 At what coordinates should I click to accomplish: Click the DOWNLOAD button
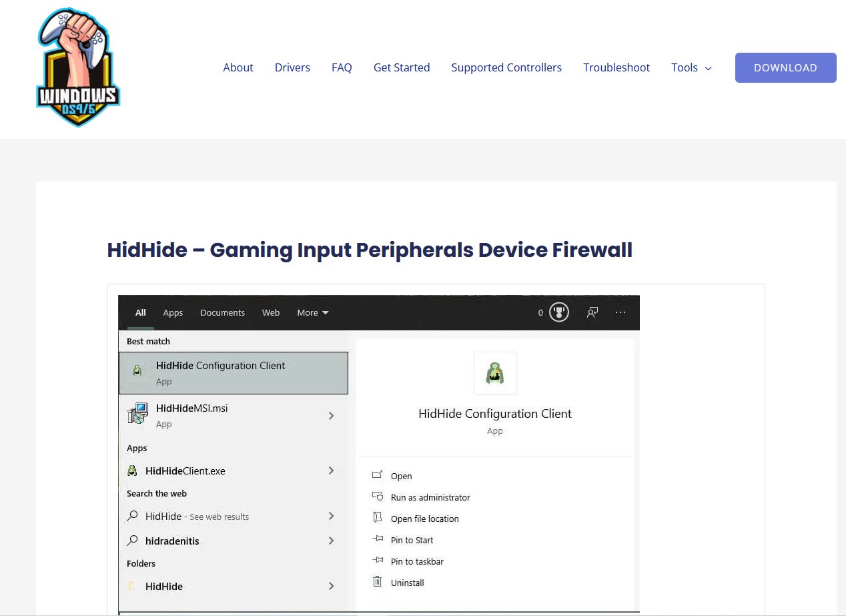click(x=785, y=67)
